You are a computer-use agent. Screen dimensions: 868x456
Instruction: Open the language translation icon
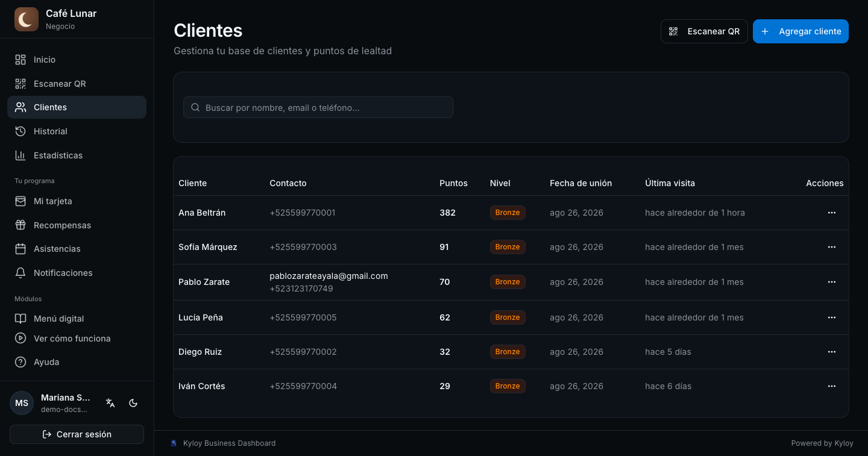click(x=110, y=403)
